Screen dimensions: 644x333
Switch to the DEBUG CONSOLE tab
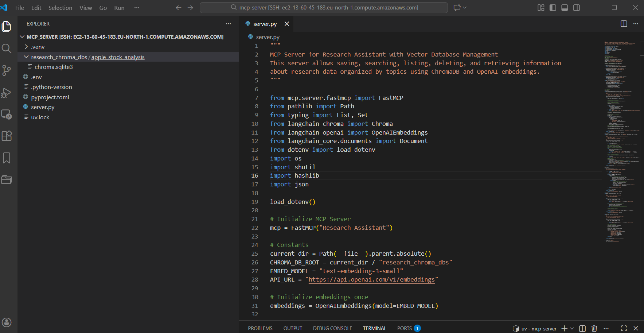[332, 328]
